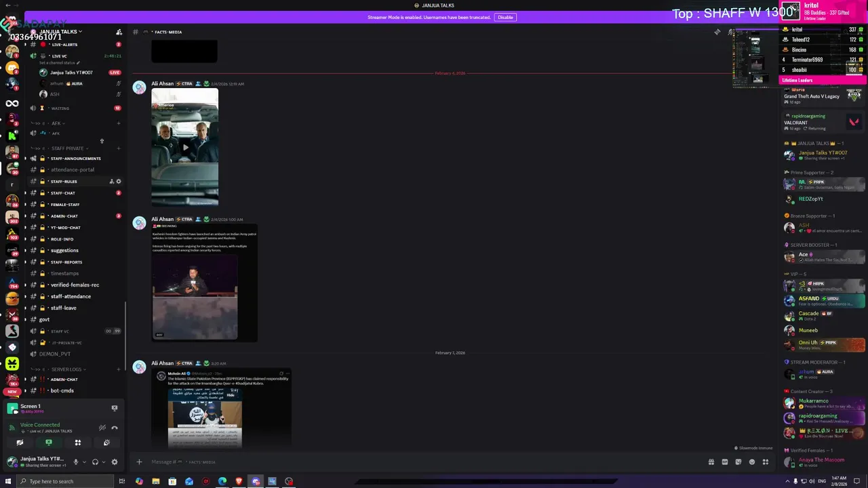Click Hide on the Mohsin Ali tweet image
The width and height of the screenshot is (868, 488).
coord(231,394)
